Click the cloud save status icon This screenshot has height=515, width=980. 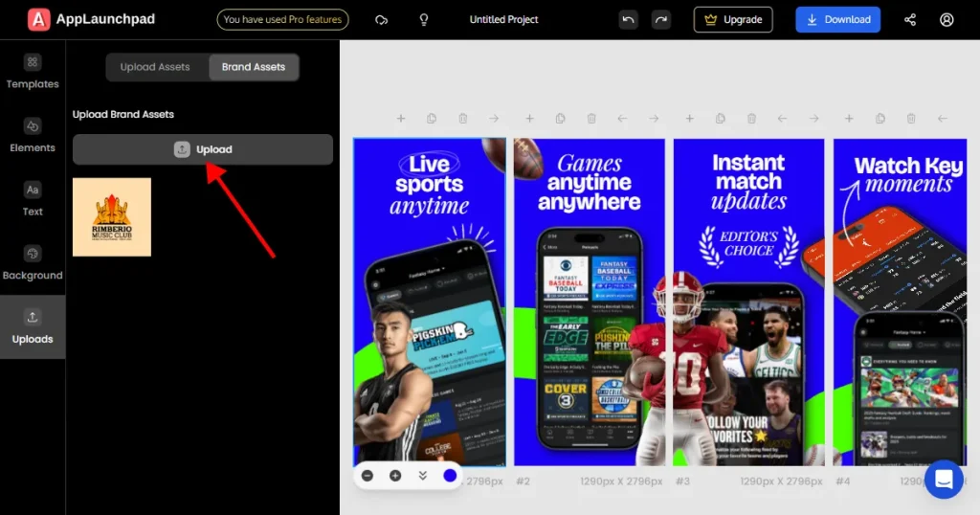coord(382,19)
